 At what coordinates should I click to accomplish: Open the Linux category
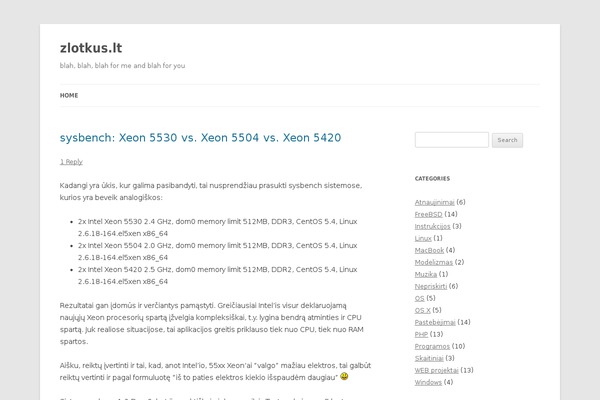pos(423,238)
